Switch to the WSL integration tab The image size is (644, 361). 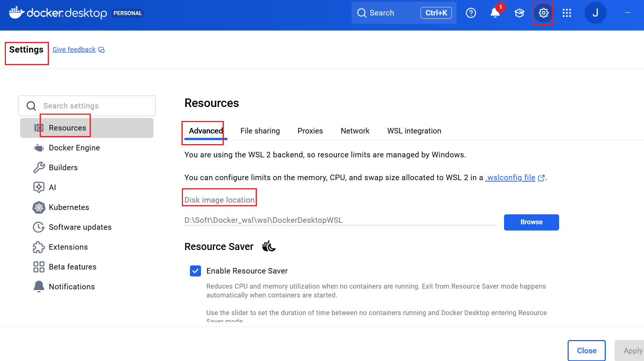click(414, 131)
